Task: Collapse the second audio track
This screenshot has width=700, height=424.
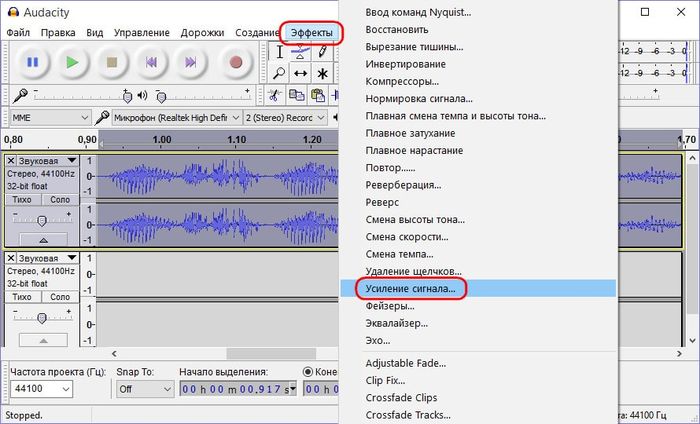Action: (43, 340)
